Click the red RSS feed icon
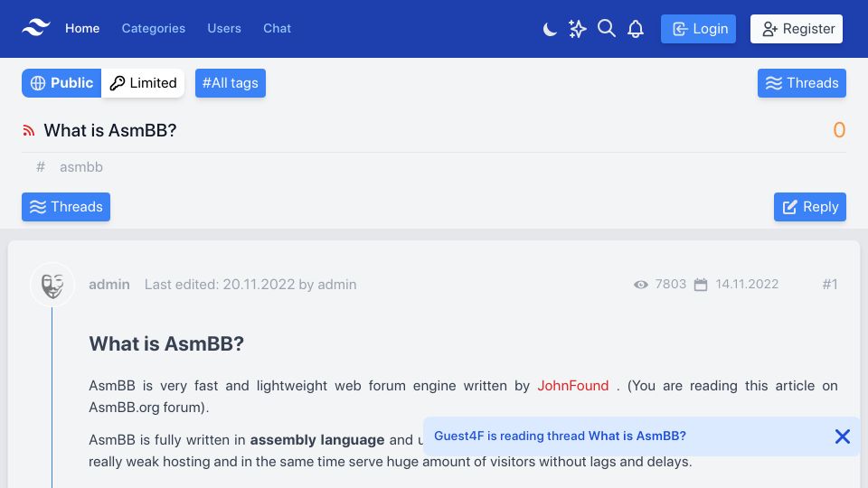 point(29,130)
